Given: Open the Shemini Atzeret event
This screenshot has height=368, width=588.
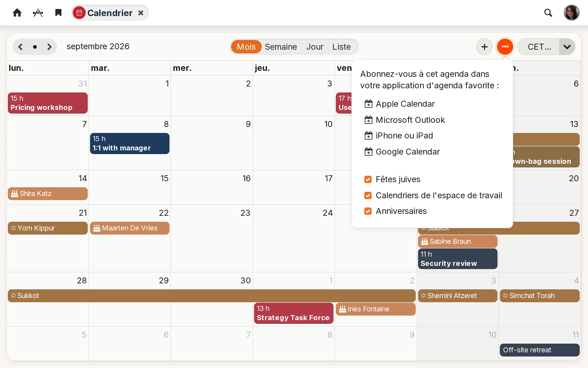Looking at the screenshot, I should click(x=458, y=296).
